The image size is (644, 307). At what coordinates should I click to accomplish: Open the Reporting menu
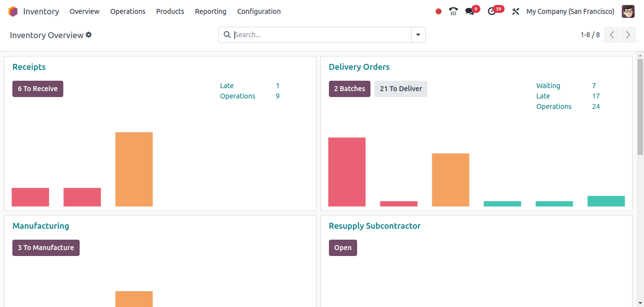click(211, 11)
